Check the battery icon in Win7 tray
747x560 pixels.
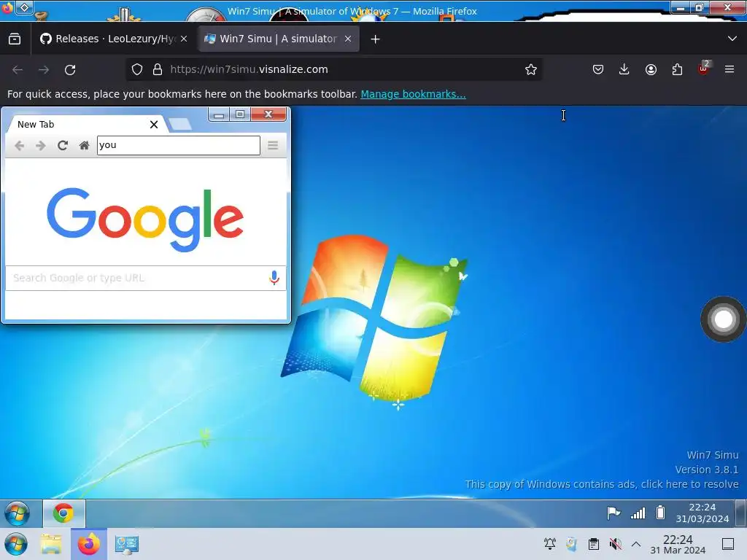click(660, 513)
